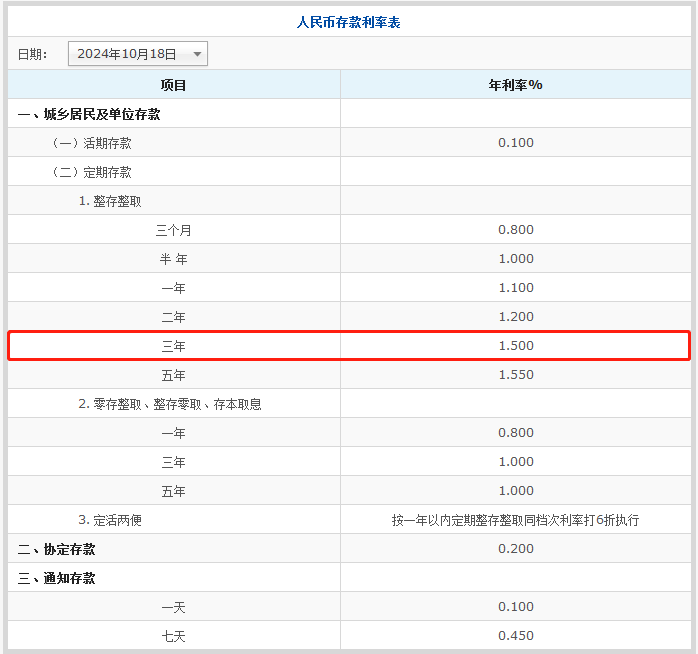Viewport: 698px width, 654px height.
Task: Select the 1.550 interest rate value
Action: (x=516, y=375)
